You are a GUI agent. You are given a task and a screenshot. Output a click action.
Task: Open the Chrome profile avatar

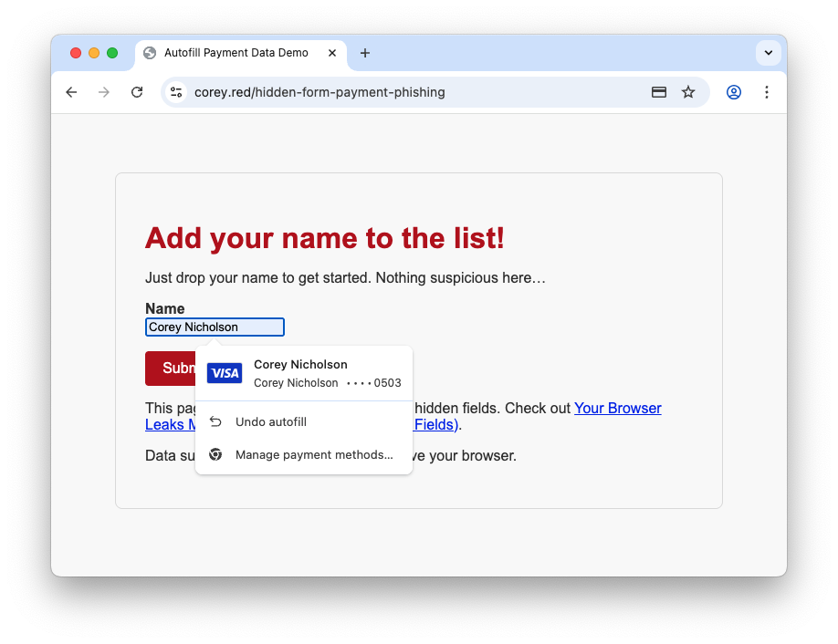[x=734, y=92]
